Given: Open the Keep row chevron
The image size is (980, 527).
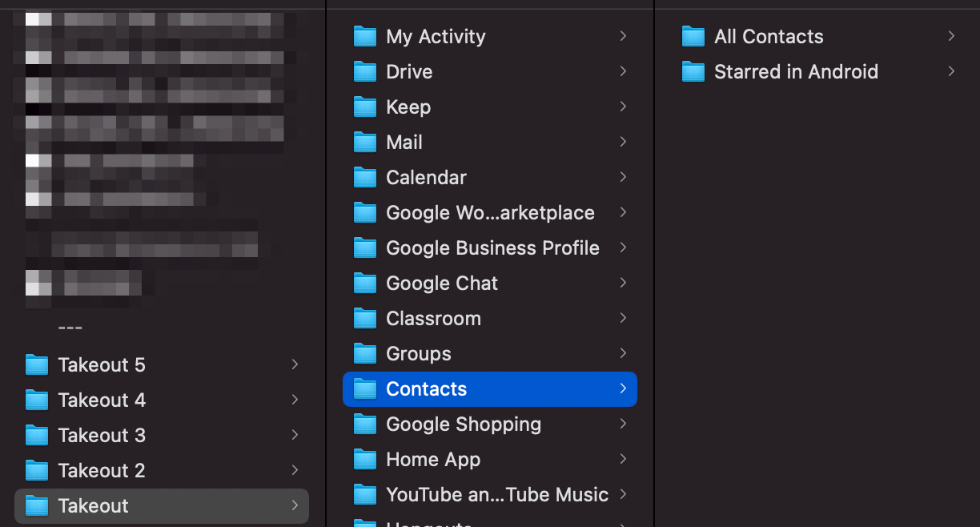Looking at the screenshot, I should tap(623, 107).
